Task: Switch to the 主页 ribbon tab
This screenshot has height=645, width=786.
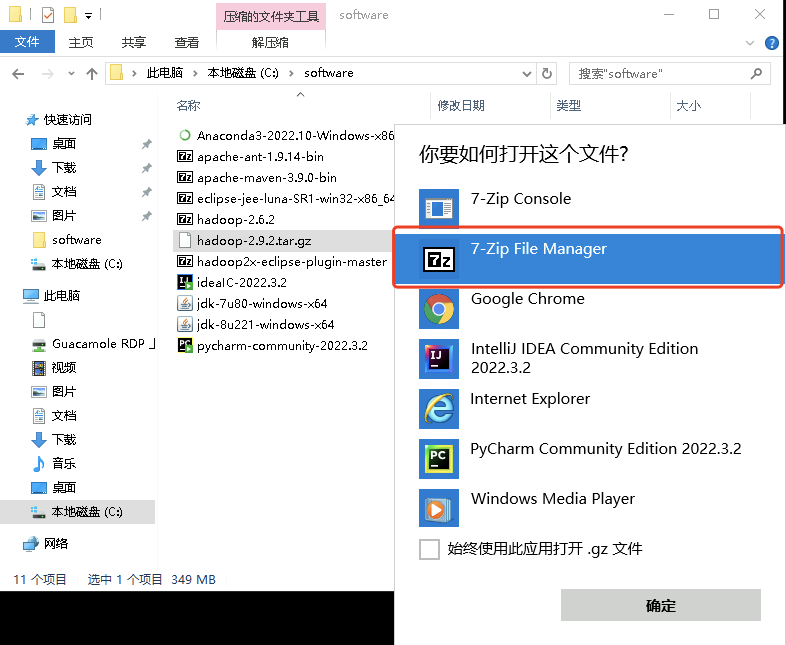Action: point(81,43)
